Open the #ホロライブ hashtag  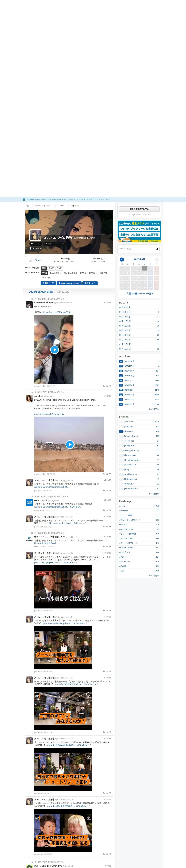tap(125, 552)
